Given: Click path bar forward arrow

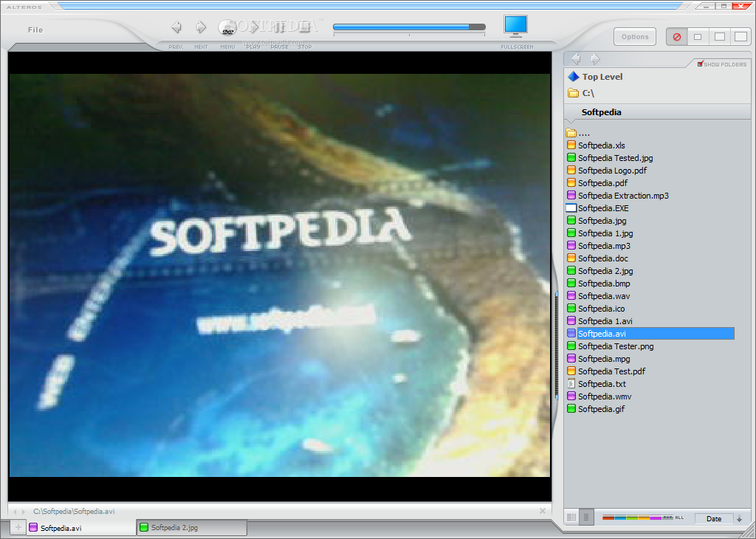Looking at the screenshot, I should (23, 512).
